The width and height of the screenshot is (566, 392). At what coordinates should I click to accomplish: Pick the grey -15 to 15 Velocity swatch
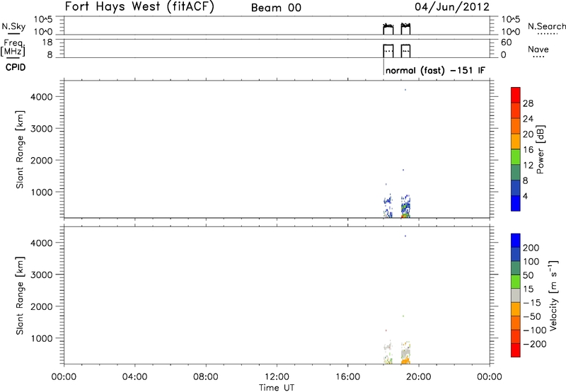tap(516, 295)
